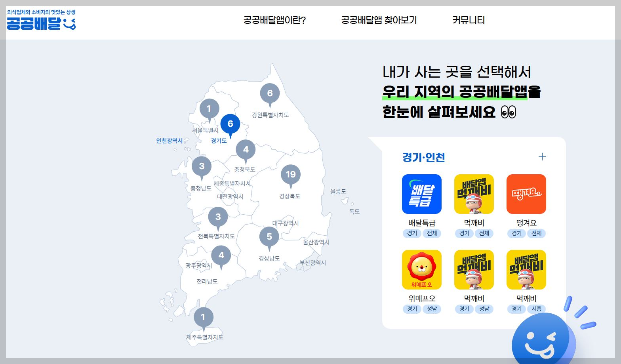
Task: Click the 인천광역시 map label
Action: 170,141
